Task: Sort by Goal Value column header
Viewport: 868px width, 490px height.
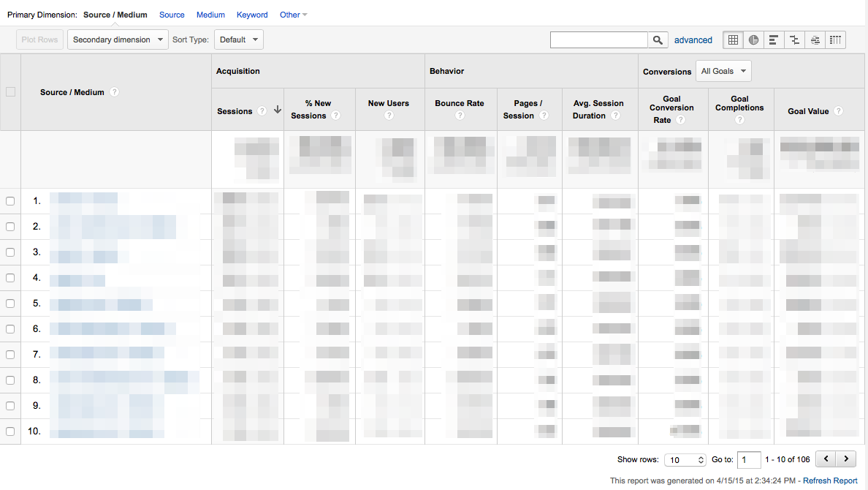Action: [x=808, y=111]
